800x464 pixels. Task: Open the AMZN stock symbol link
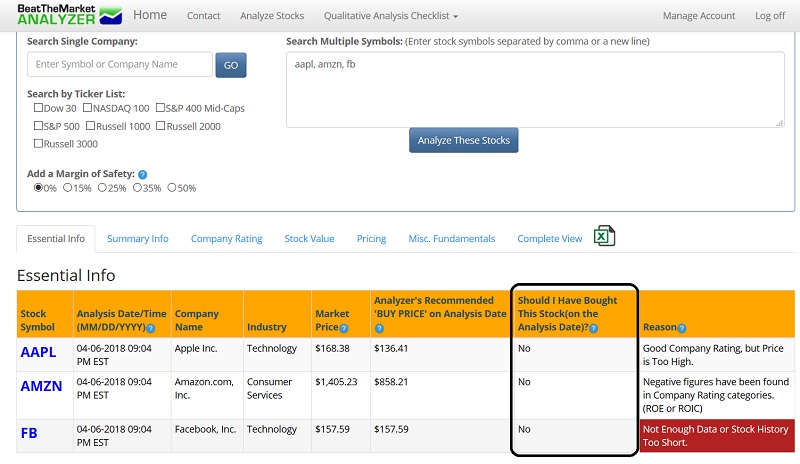tap(41, 386)
